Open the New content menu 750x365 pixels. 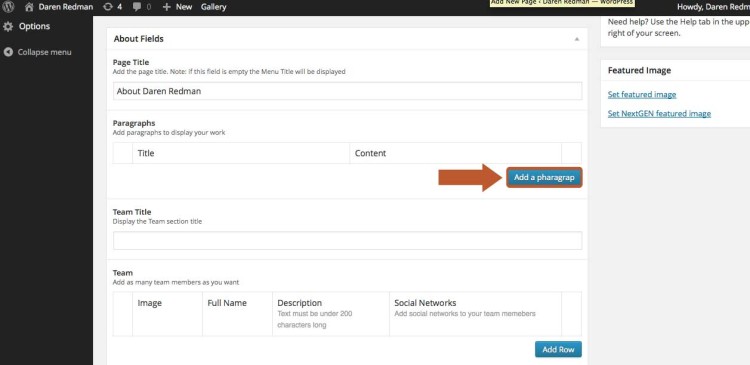tap(184, 7)
